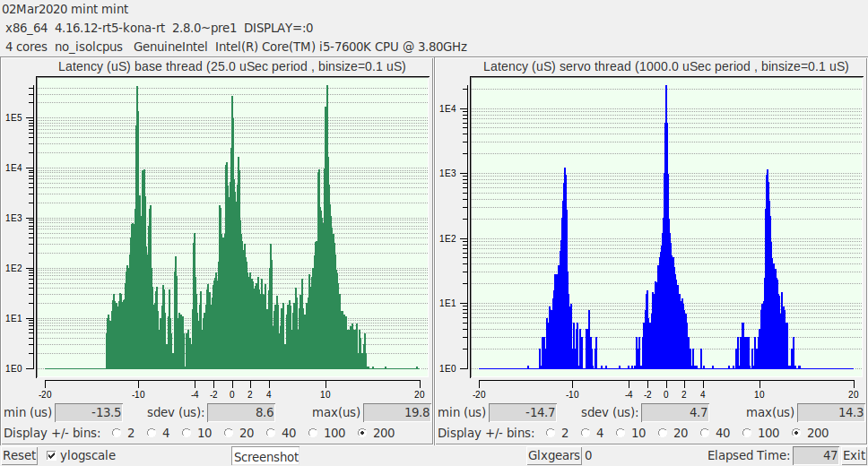Click servo thread min value -14.7
The width and height of the screenshot is (868, 466).
pyautogui.click(x=523, y=412)
